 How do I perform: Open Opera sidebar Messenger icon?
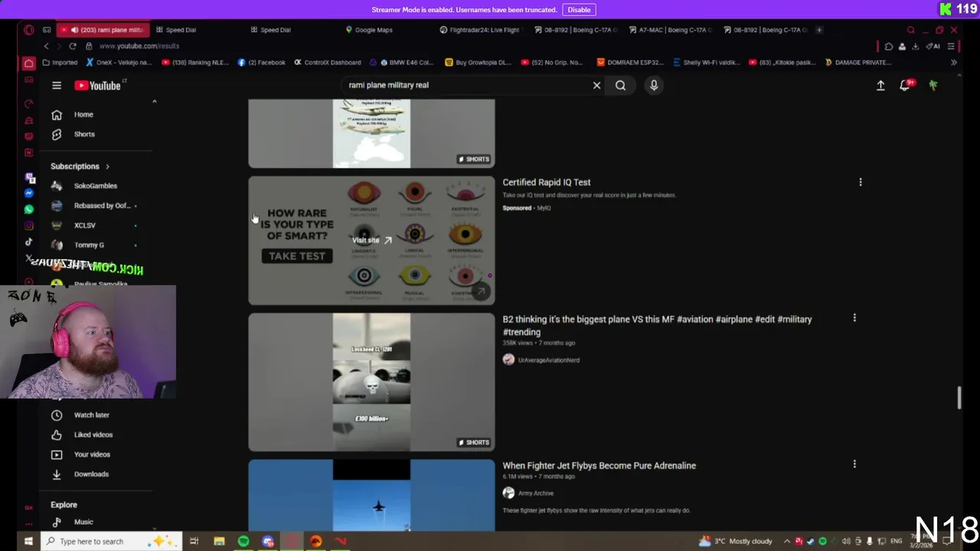coord(29,194)
